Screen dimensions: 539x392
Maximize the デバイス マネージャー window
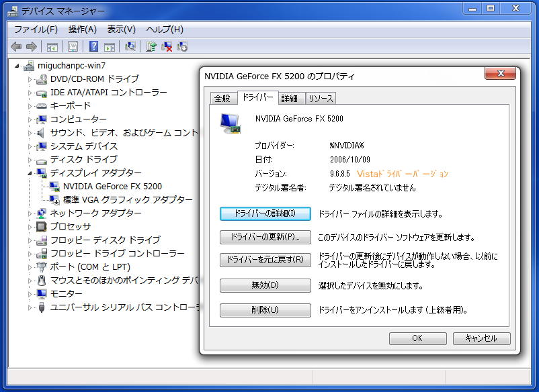[491, 9]
